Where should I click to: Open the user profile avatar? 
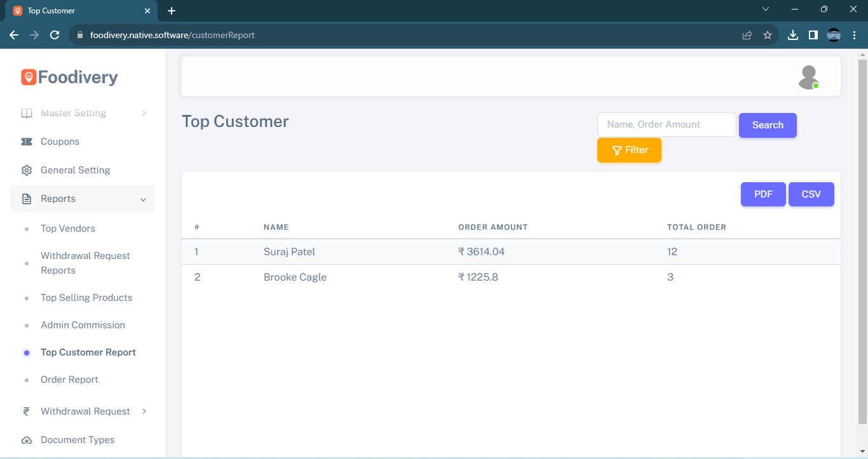[808, 77]
